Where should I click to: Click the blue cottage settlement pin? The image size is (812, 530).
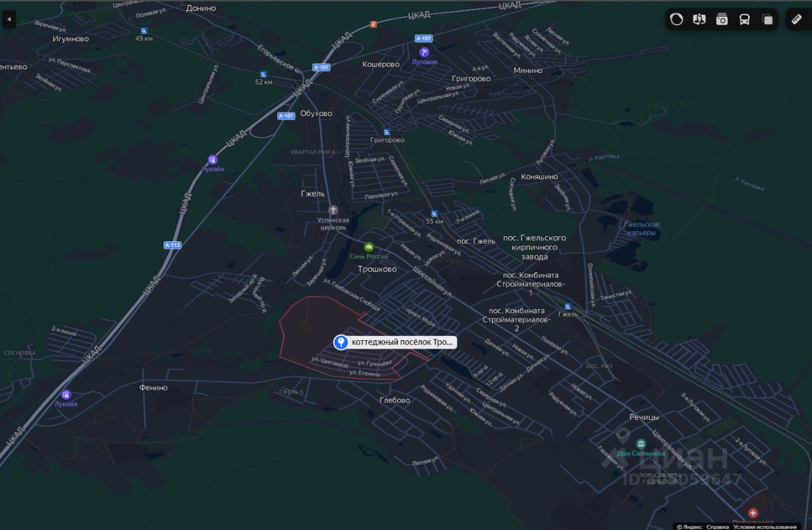click(x=341, y=342)
